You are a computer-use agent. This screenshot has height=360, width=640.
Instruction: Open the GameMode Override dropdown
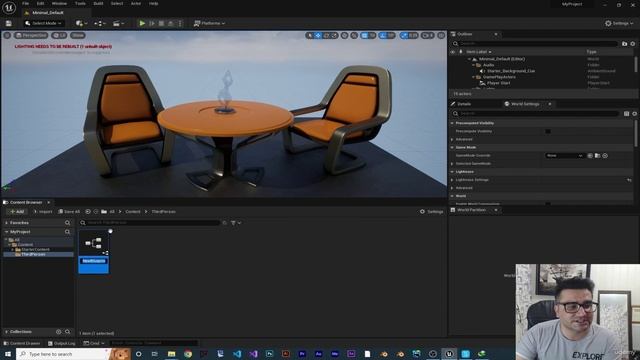pos(564,156)
